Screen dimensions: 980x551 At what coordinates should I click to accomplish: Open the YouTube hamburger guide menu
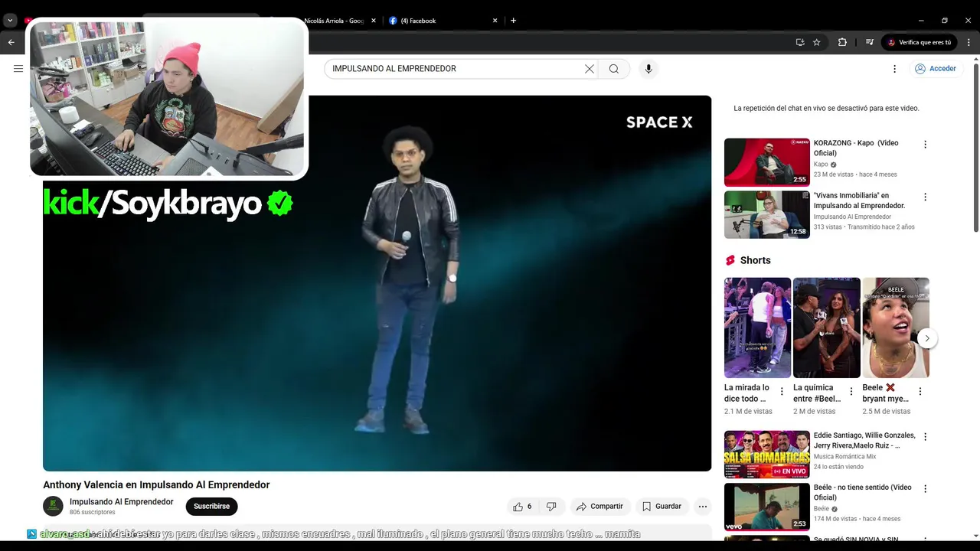click(x=18, y=69)
